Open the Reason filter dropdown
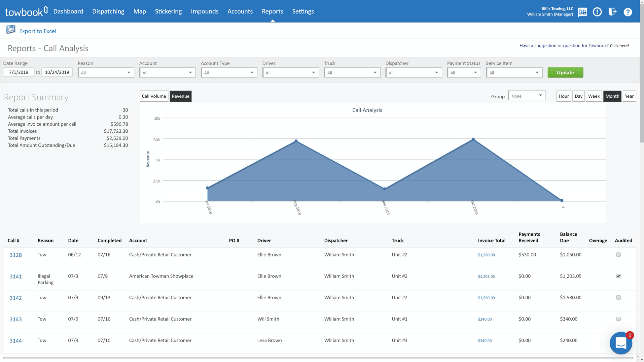Image resolution: width=644 pixels, height=362 pixels. tap(106, 73)
